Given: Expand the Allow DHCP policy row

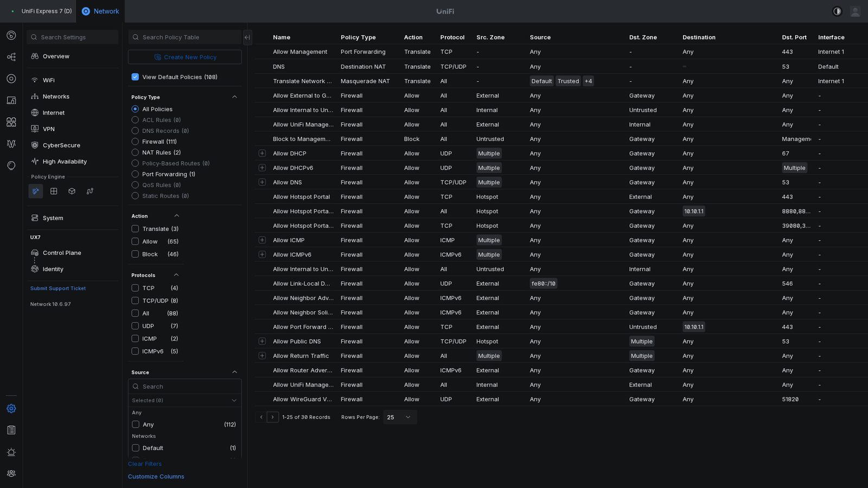Looking at the screenshot, I should pos(262,153).
